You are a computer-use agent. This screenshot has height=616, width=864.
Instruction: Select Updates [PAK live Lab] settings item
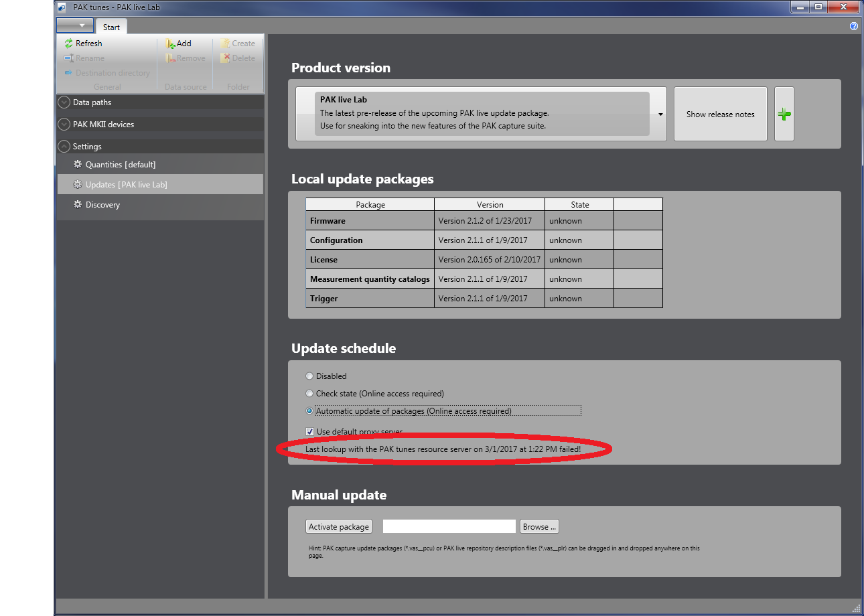coord(160,185)
